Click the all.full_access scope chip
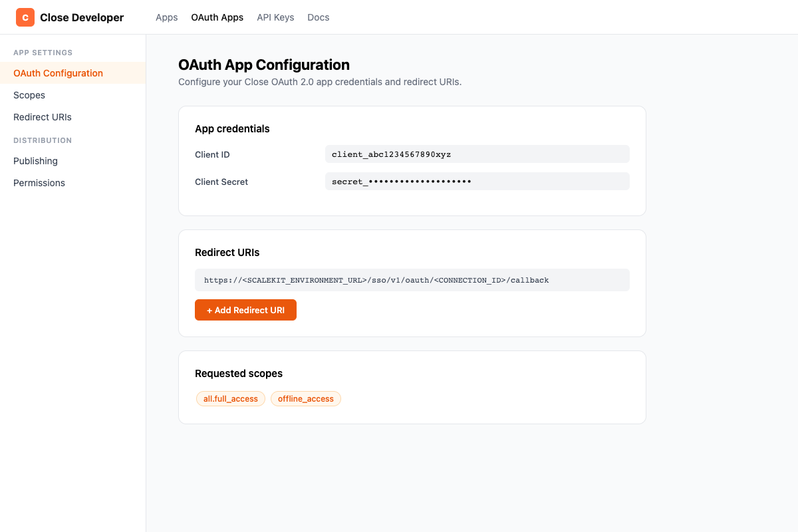This screenshot has width=798, height=532. click(231, 399)
